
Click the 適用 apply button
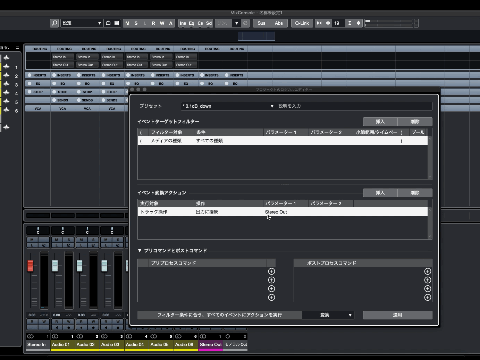[398, 315]
